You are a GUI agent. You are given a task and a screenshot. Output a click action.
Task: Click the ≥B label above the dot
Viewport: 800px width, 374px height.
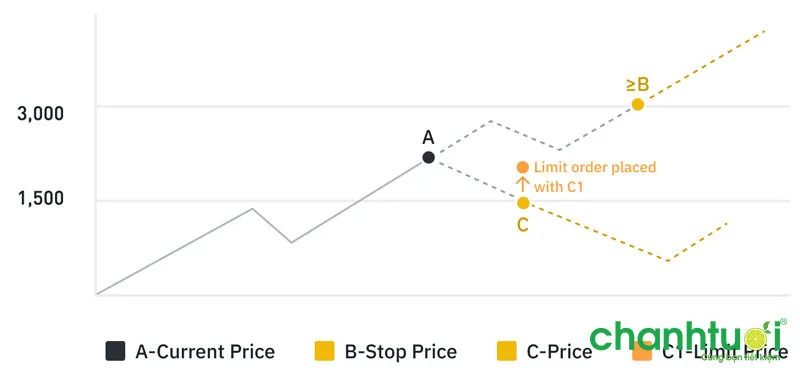pyautogui.click(x=638, y=85)
